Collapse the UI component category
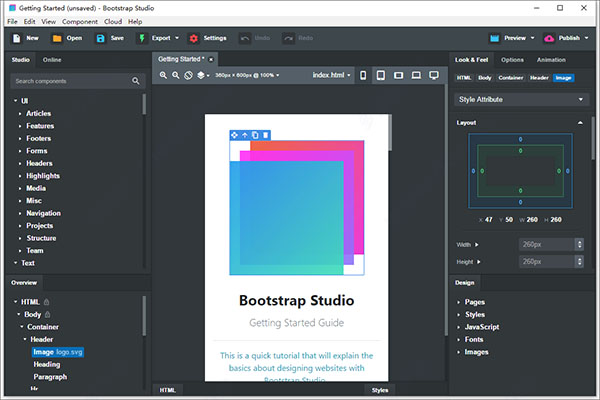Image resolution: width=600 pixels, height=400 pixels. pyautogui.click(x=16, y=101)
